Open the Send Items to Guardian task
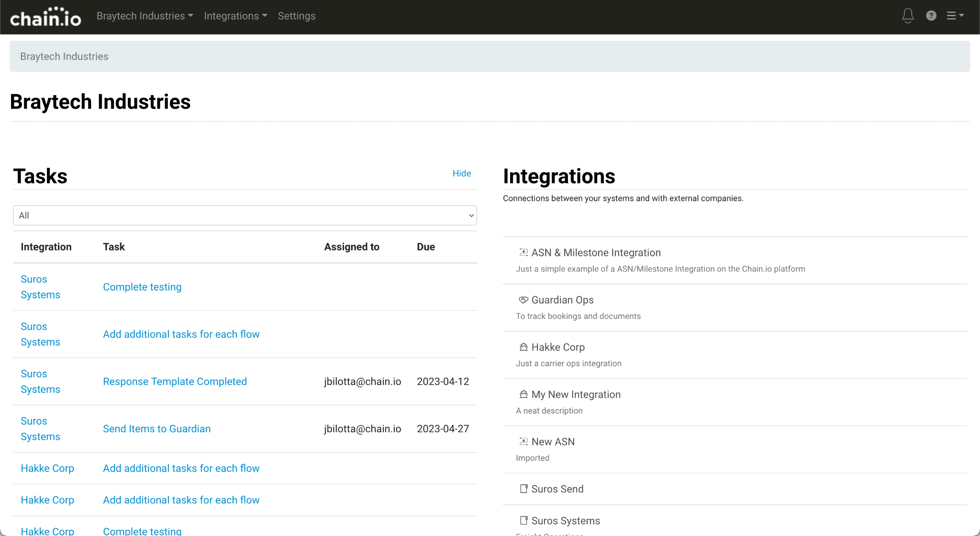 pos(156,429)
